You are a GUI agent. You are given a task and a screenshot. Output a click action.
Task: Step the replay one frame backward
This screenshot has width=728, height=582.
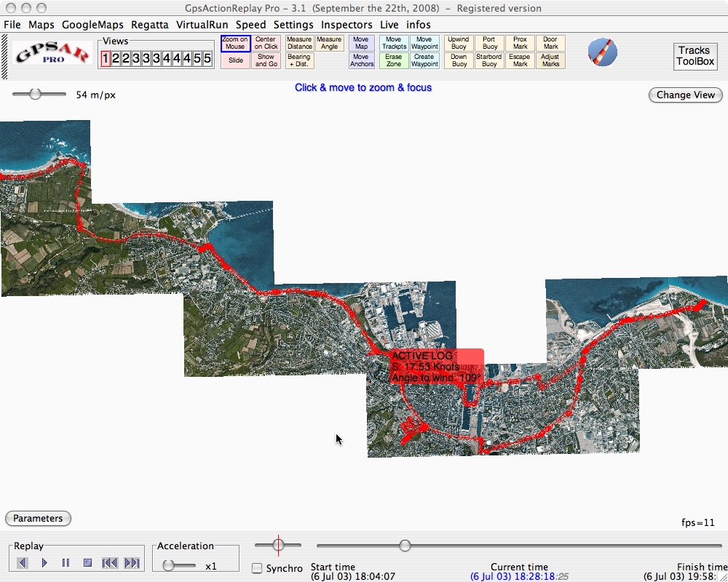point(22,563)
